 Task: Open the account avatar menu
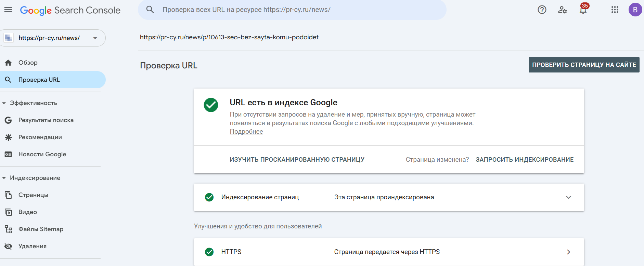pos(635,10)
